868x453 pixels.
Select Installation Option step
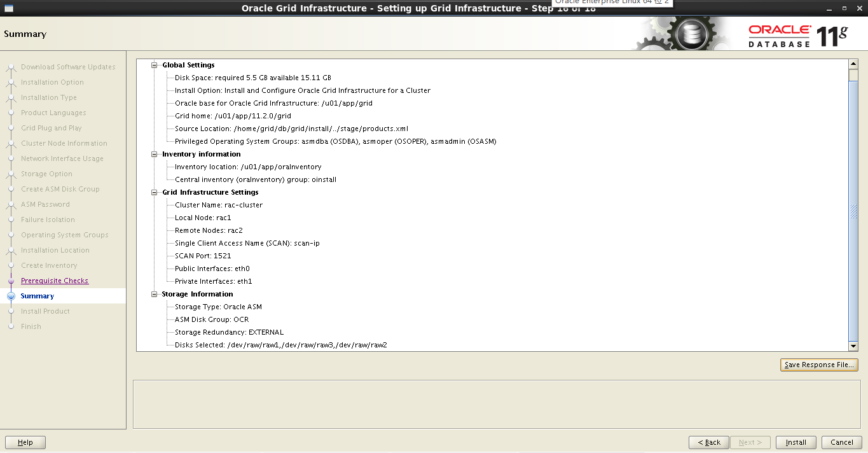click(x=52, y=82)
